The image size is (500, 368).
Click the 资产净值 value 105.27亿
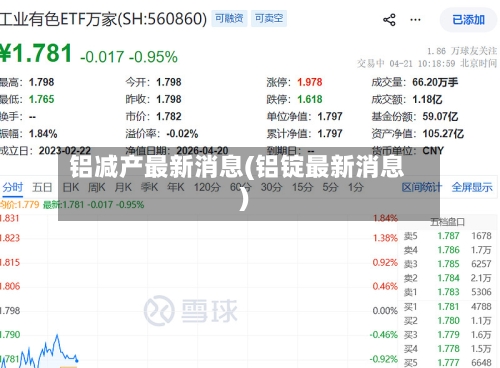(x=443, y=134)
